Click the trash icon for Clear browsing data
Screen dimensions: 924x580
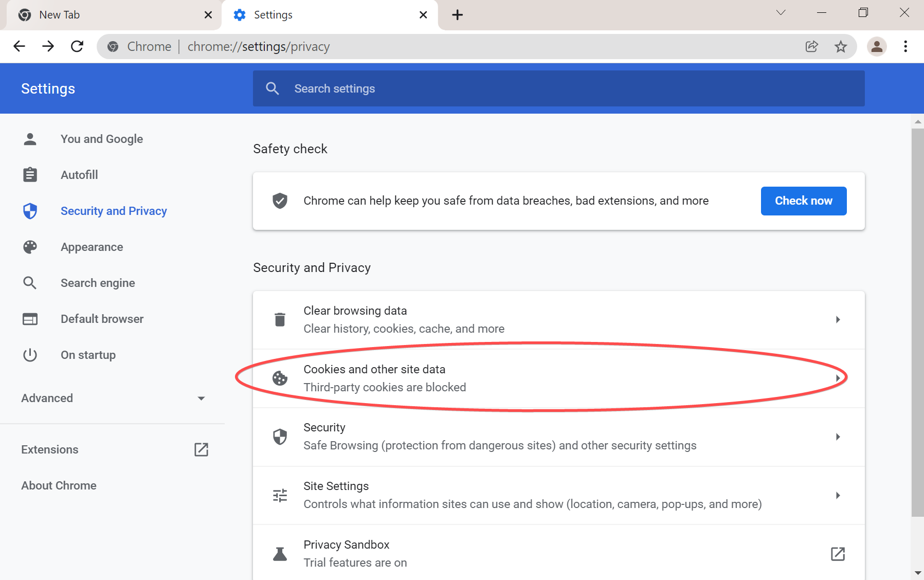tap(280, 319)
